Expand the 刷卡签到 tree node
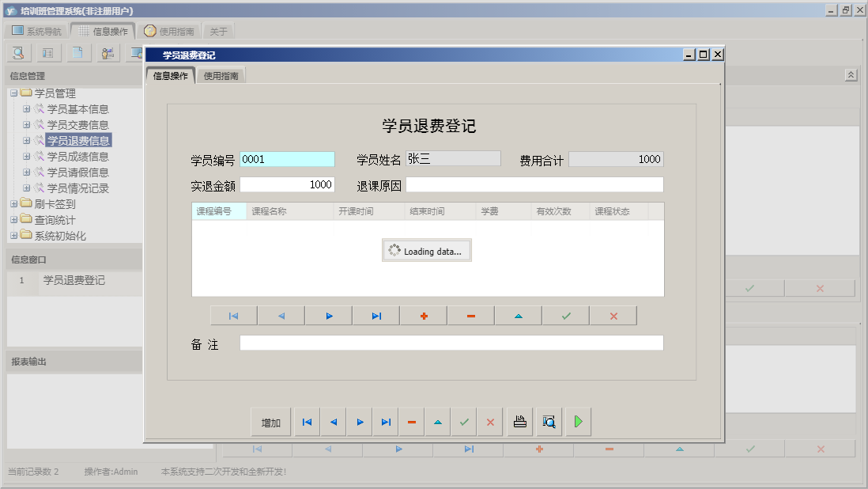 coord(14,204)
